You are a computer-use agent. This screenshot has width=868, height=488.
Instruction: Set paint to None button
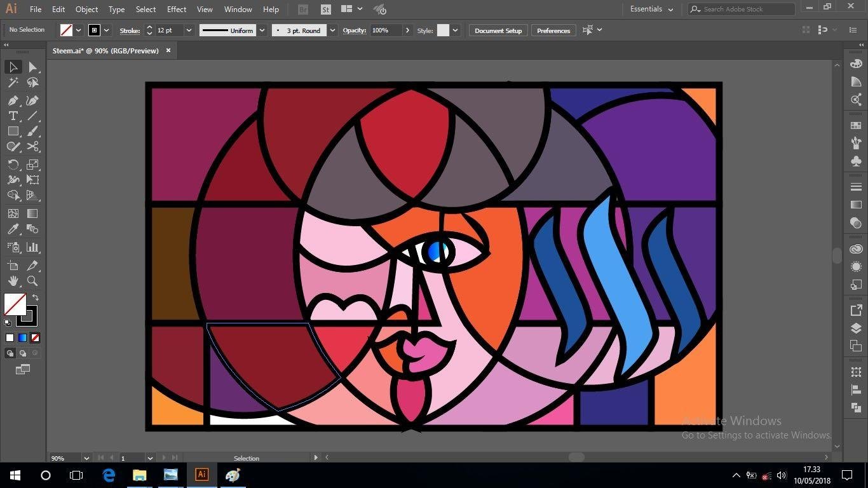coord(35,337)
